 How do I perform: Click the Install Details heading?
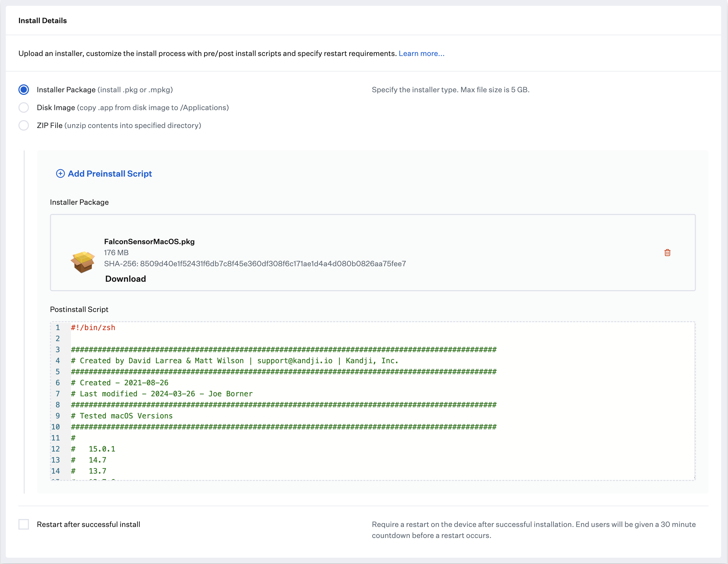(x=43, y=21)
